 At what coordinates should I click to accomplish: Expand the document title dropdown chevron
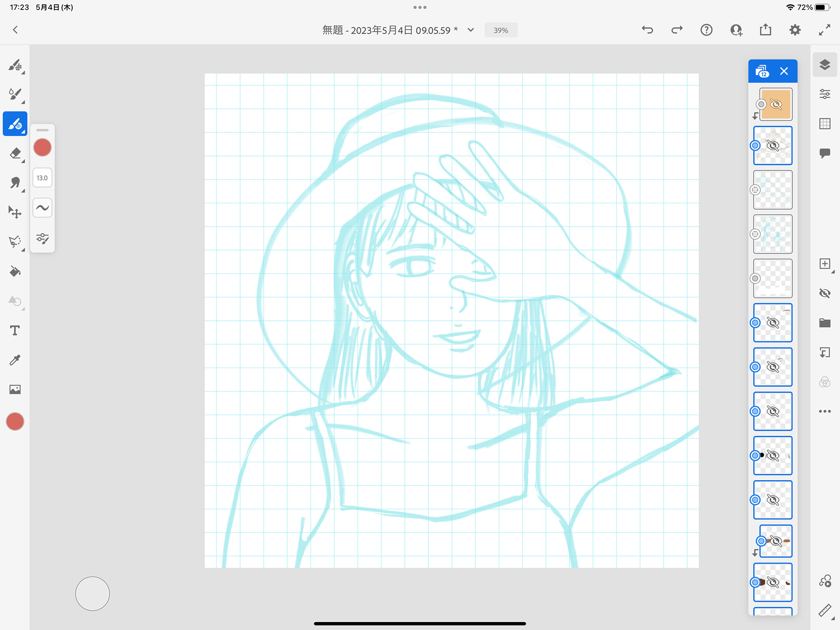click(471, 30)
